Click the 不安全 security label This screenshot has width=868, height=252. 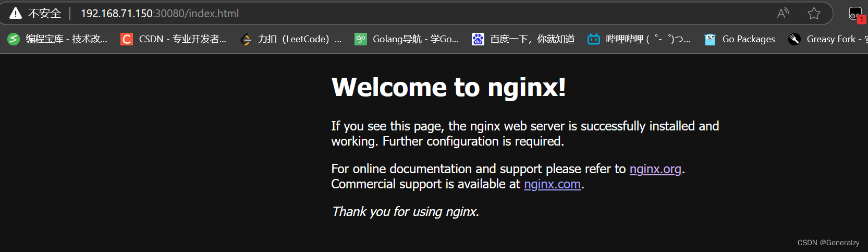point(44,14)
